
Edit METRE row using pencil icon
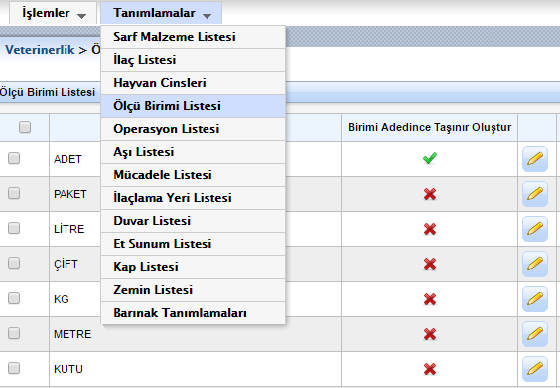[x=535, y=334]
